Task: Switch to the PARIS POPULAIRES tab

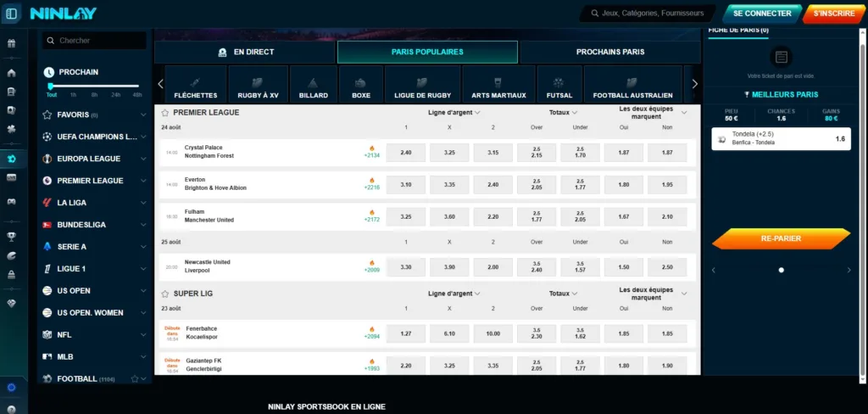Action: coord(427,52)
